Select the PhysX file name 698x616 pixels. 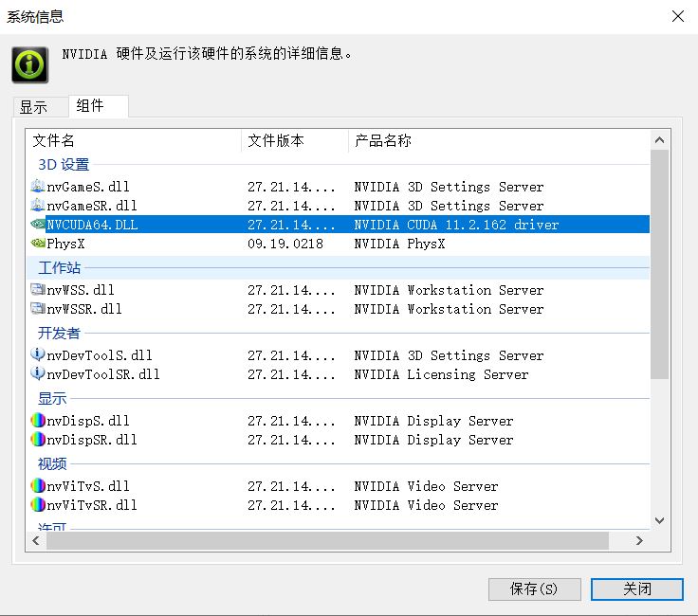pyautogui.click(x=65, y=244)
